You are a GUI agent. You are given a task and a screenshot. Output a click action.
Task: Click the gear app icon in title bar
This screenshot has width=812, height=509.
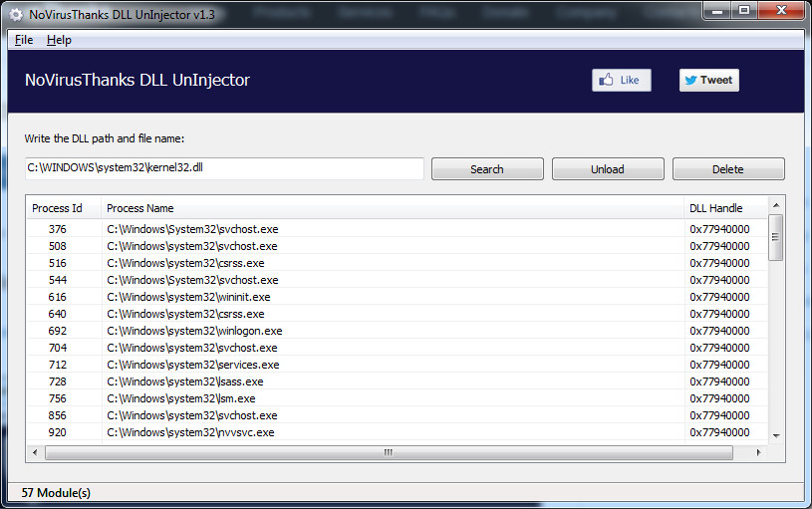(16, 15)
